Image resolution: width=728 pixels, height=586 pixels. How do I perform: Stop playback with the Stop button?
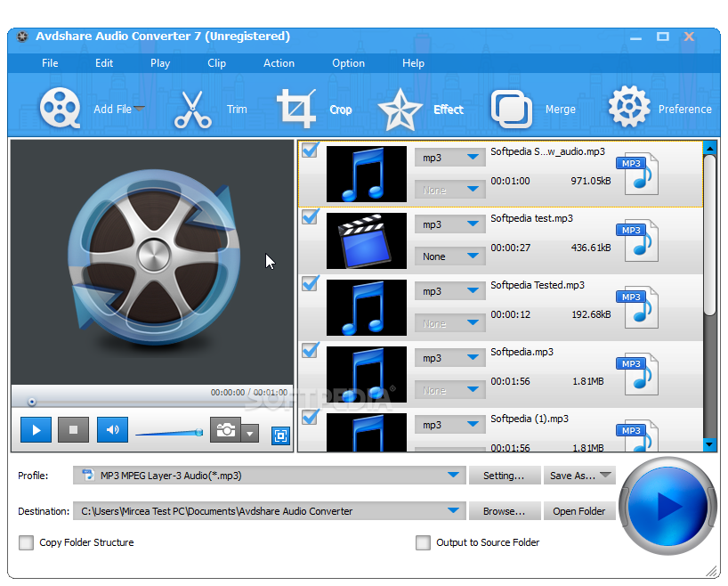[73, 430]
